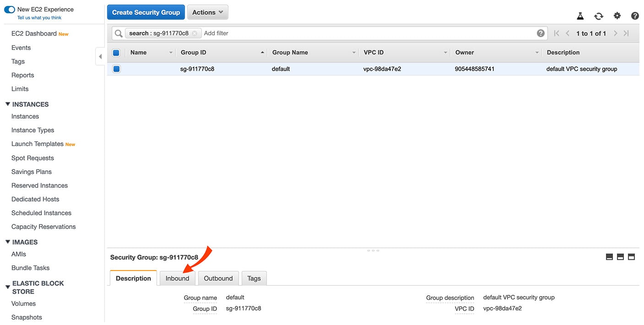Open the EC2 preferences gear icon
The image size is (644, 325).
[x=617, y=15]
